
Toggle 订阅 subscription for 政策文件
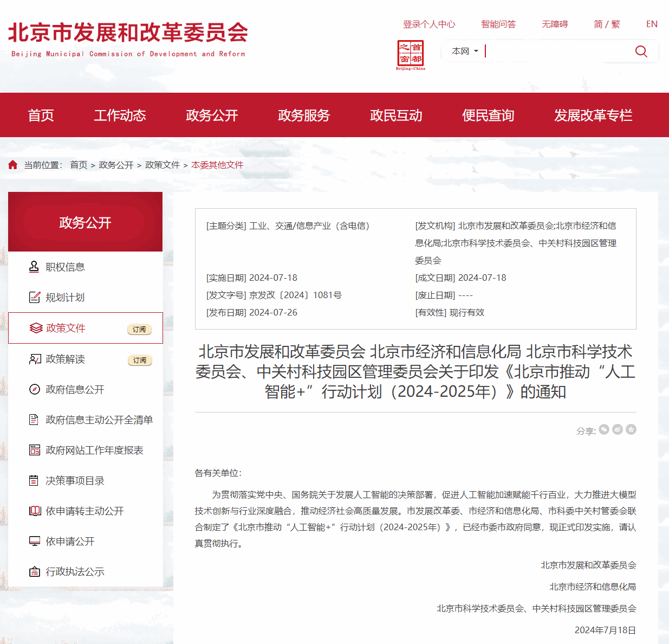pos(139,329)
